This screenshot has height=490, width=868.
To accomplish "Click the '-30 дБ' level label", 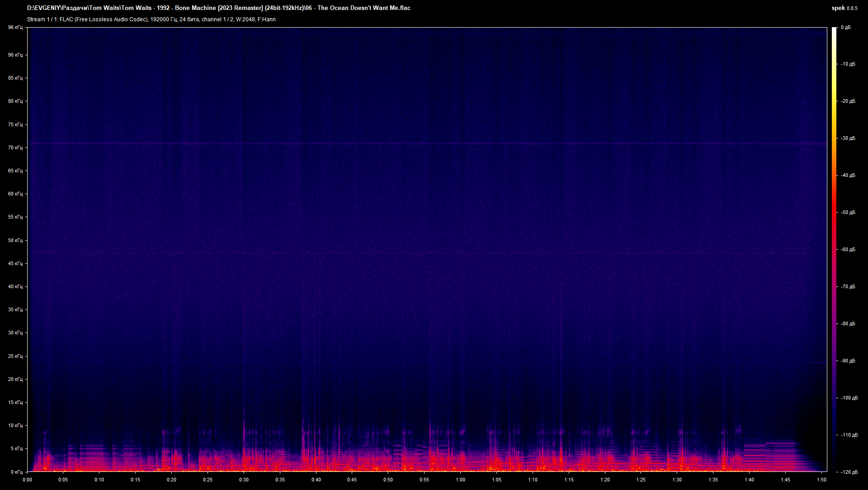I will [848, 138].
